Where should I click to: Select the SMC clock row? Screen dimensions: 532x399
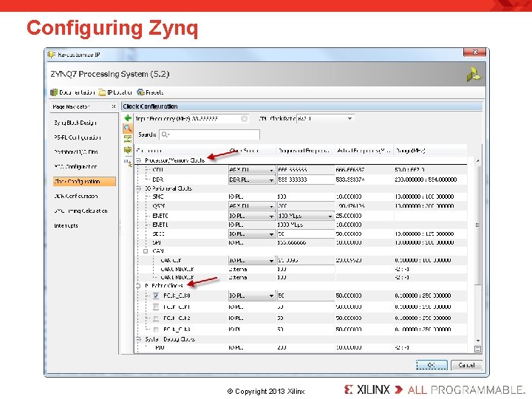point(301,197)
